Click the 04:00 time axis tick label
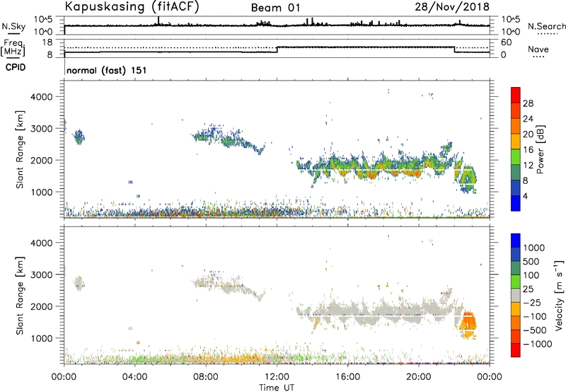Screen dimensions: 566x392 pyautogui.click(x=135, y=377)
